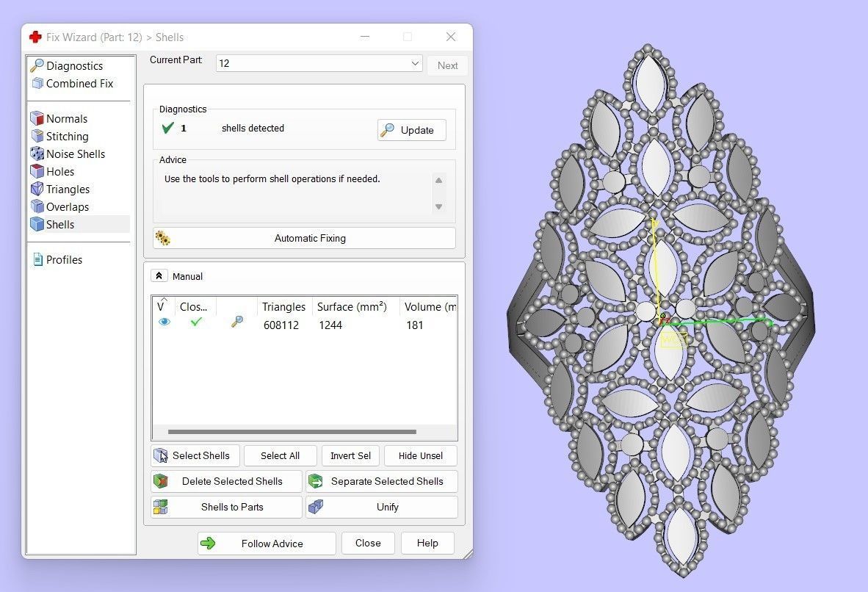Click Delete Selected Shells button
The width and height of the screenshot is (868, 592).
pos(226,481)
